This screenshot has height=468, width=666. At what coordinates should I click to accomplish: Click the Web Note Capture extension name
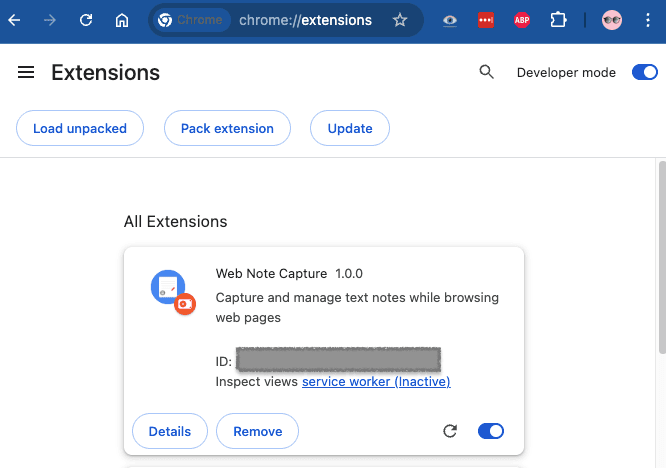click(x=271, y=273)
